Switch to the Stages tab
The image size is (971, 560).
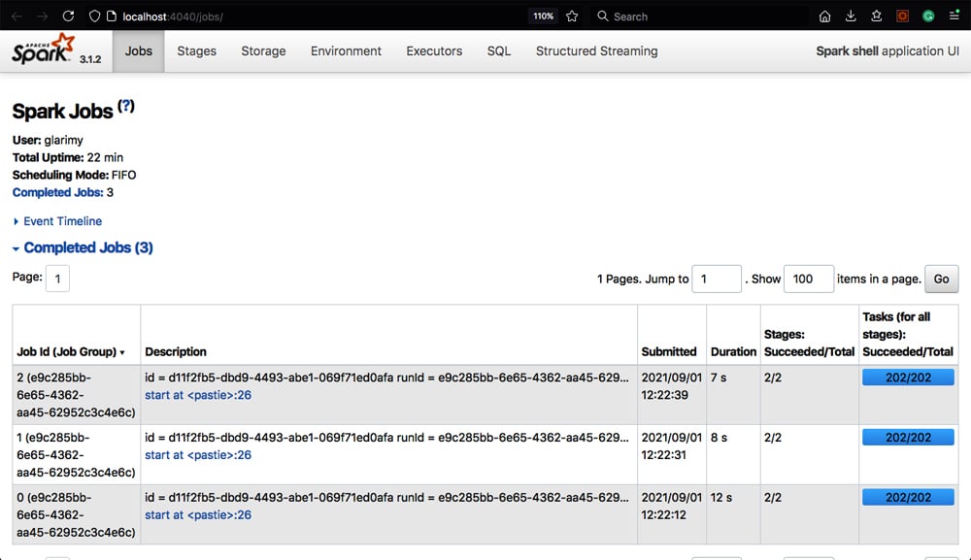(x=196, y=51)
